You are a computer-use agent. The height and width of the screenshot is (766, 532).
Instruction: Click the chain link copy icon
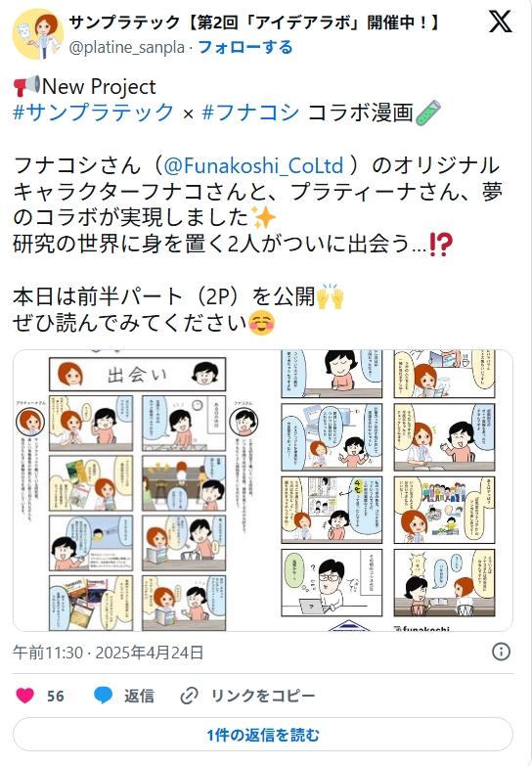[189, 696]
